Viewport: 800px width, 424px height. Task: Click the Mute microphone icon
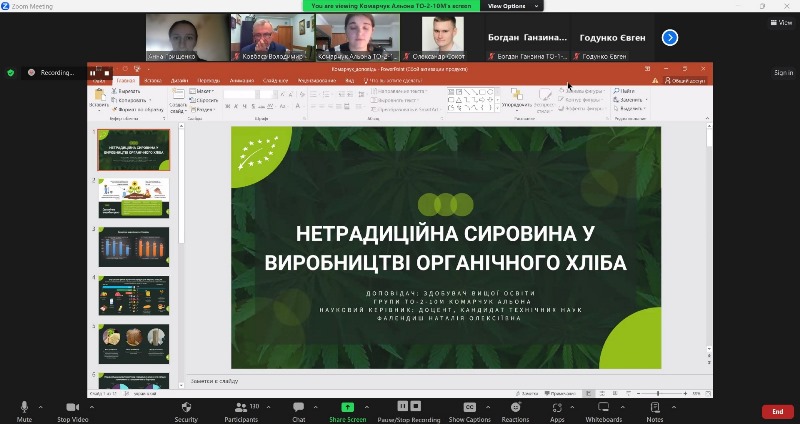[x=24, y=407]
